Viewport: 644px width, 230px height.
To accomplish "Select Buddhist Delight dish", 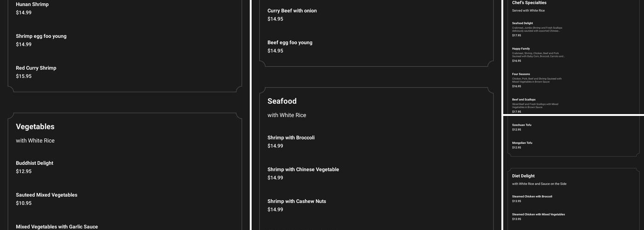I will click(x=34, y=163).
